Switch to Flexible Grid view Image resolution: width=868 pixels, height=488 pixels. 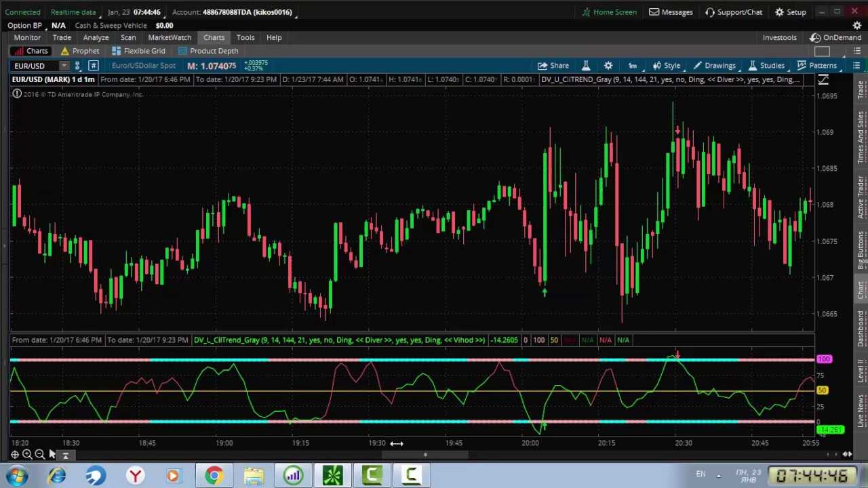pos(138,51)
